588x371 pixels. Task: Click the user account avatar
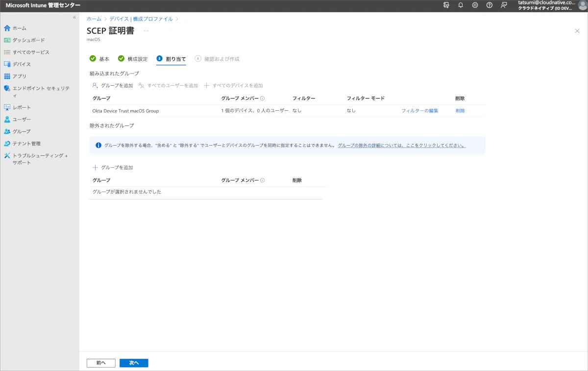(582, 5)
